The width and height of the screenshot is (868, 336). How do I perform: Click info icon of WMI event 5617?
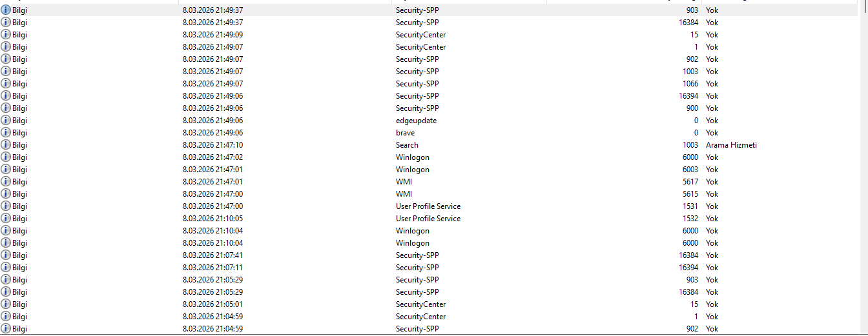pos(6,182)
